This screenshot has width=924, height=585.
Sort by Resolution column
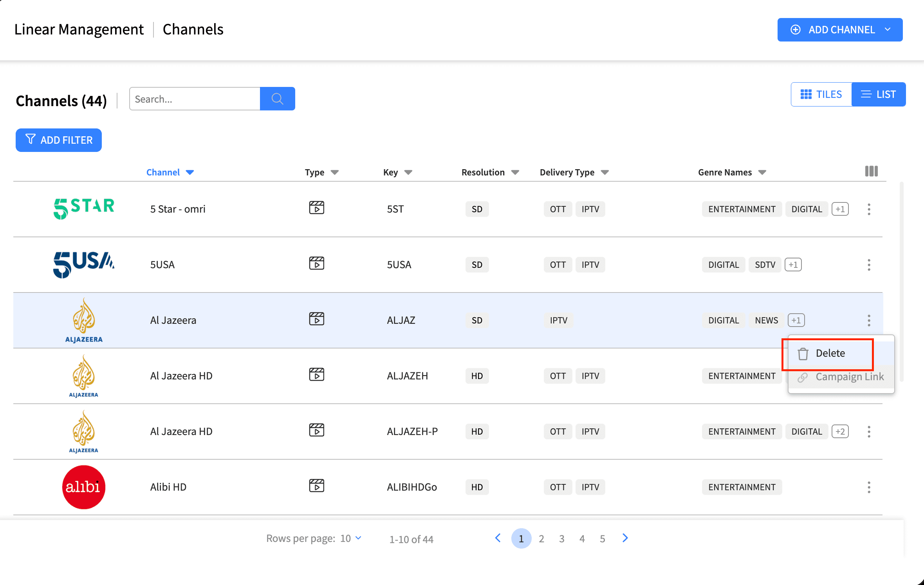click(490, 172)
